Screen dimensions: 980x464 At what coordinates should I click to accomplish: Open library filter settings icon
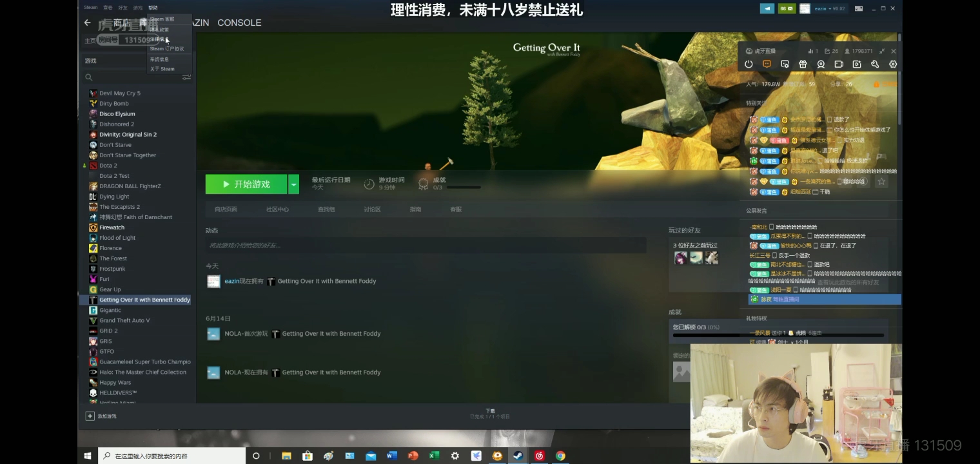point(186,77)
